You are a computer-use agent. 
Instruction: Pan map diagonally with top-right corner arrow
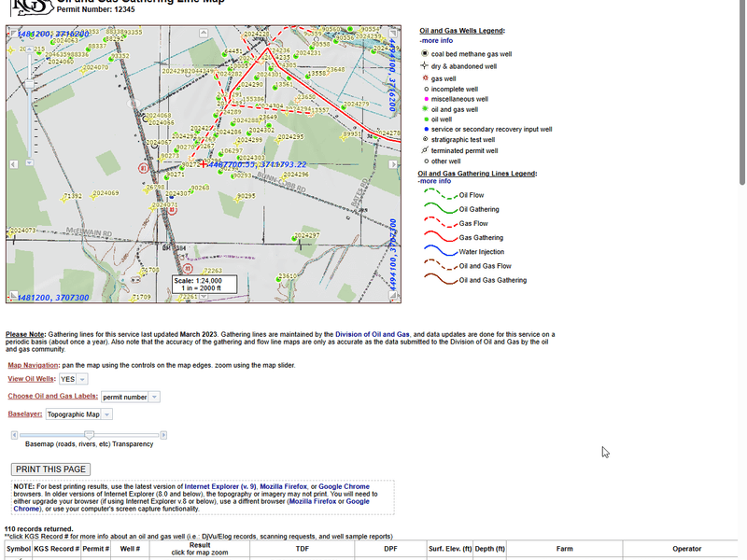click(x=393, y=33)
